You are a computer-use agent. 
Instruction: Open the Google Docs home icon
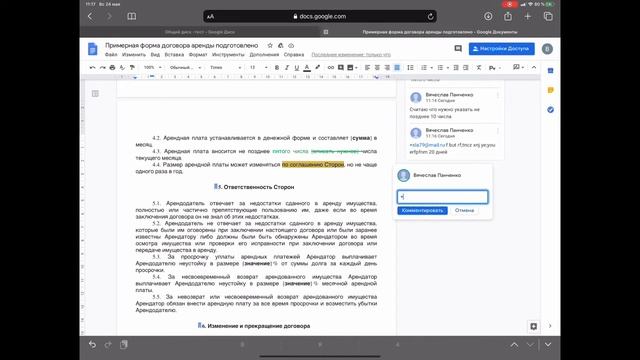(x=93, y=49)
